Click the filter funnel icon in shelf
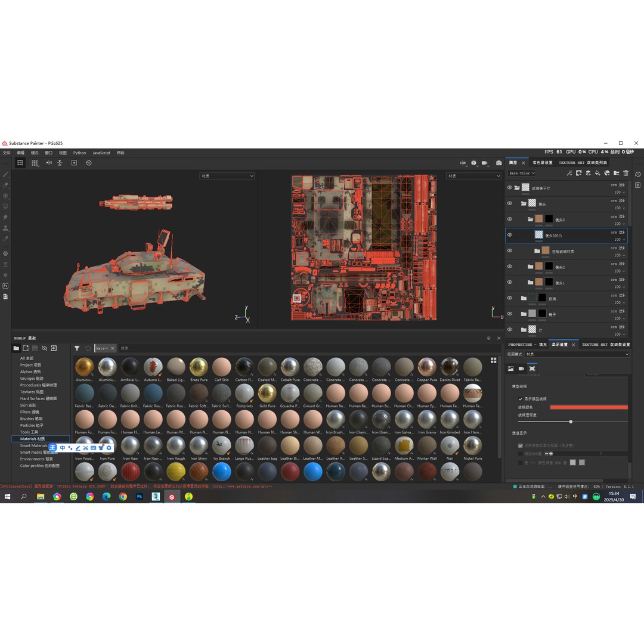The height and width of the screenshot is (644, 644). (x=77, y=348)
